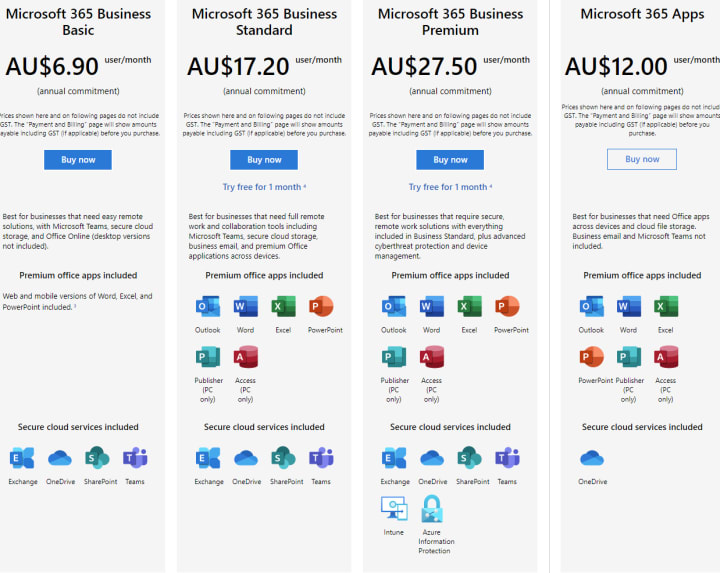Click the PowerPoint icon in Microsoft 365 Apps
720x573 pixels.
point(591,357)
